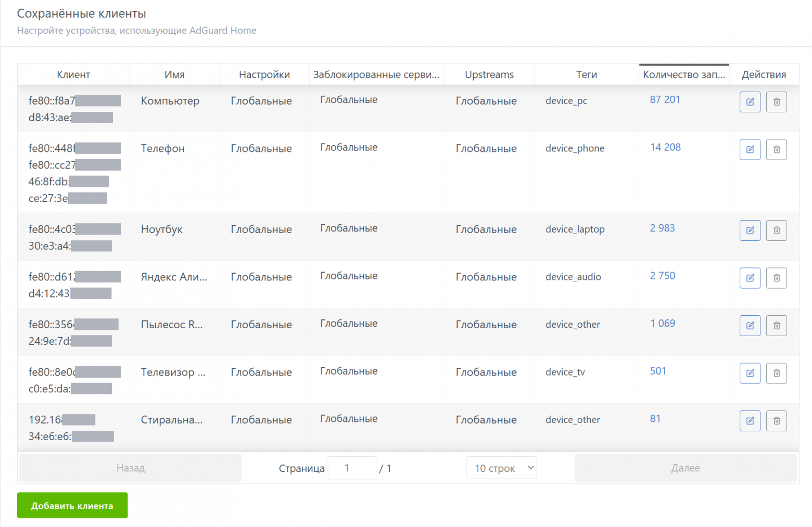This screenshot has height=527, width=812.
Task: Click the Добавить клиента button
Action: point(72,505)
